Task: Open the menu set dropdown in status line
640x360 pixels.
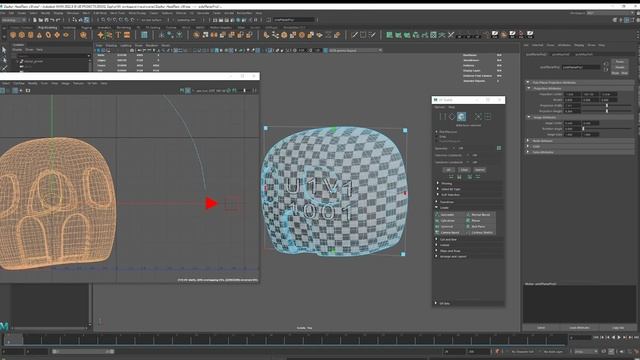Action: (13, 20)
